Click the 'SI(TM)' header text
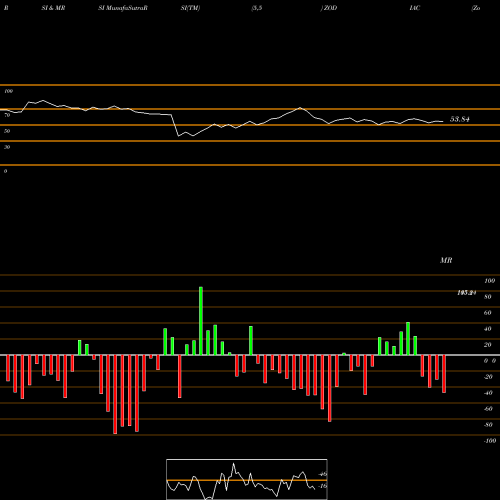The height and width of the screenshot is (500, 500). [x=190, y=8]
